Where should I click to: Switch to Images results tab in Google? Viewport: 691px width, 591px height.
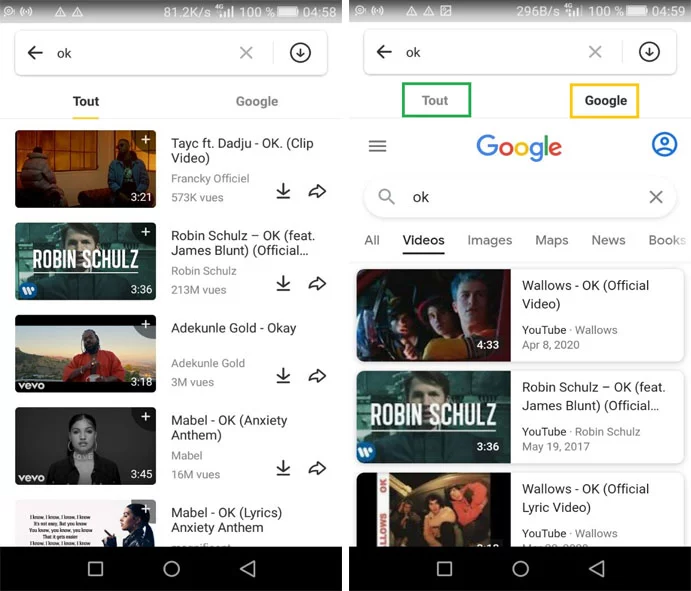(x=490, y=241)
